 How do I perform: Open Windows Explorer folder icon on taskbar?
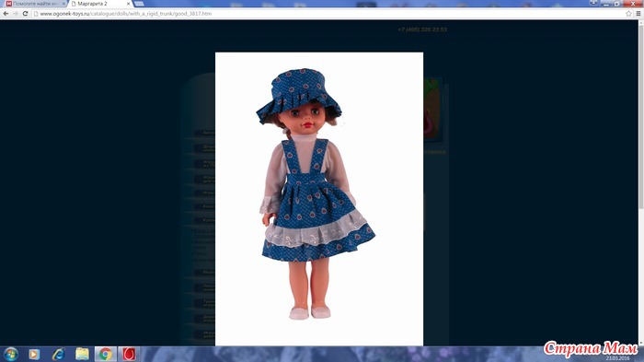coord(82,355)
